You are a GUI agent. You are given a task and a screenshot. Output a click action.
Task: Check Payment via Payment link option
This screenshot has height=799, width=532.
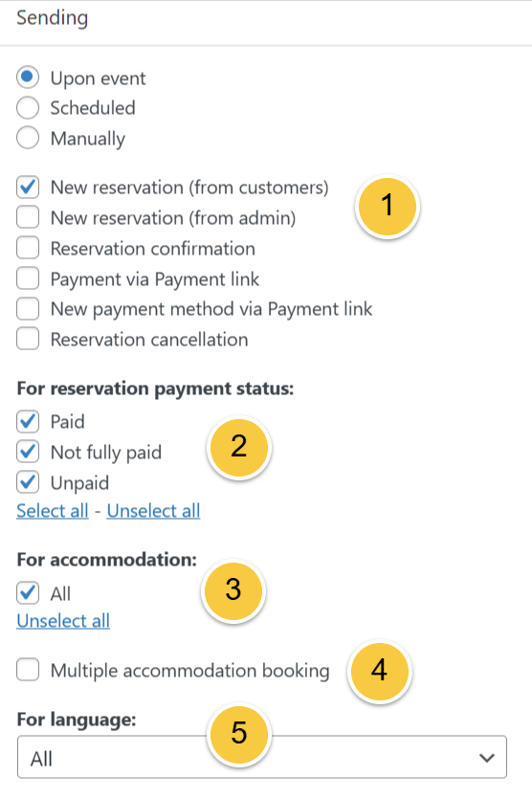coord(28,278)
